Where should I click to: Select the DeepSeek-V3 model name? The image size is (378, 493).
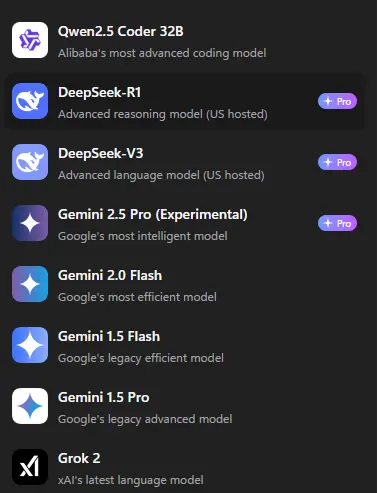(x=101, y=153)
